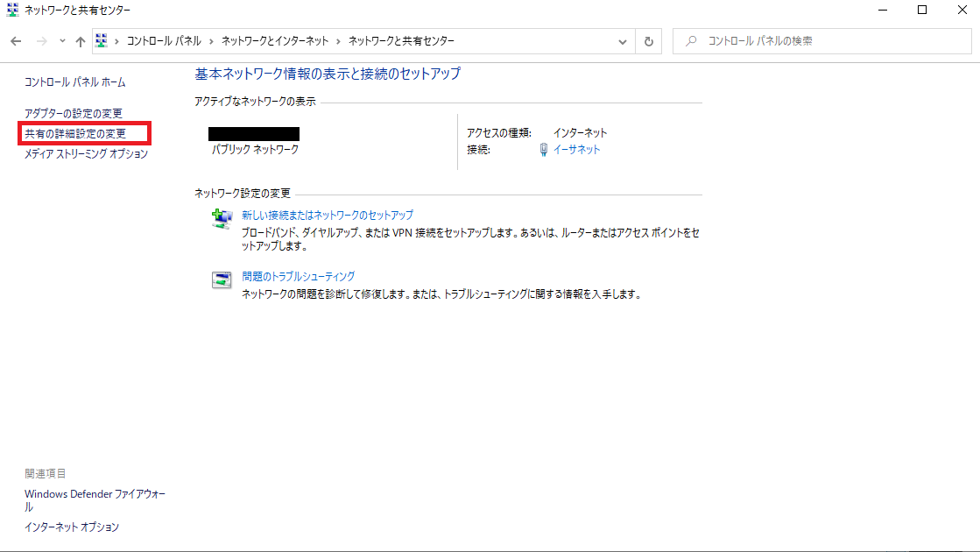Click the コントロール パネルの検索 search field
This screenshot has width=980, height=552.
tap(821, 41)
